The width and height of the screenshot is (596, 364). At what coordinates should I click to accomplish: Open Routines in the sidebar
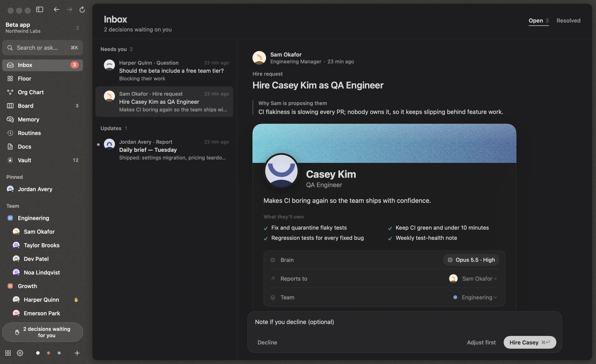(x=43, y=133)
